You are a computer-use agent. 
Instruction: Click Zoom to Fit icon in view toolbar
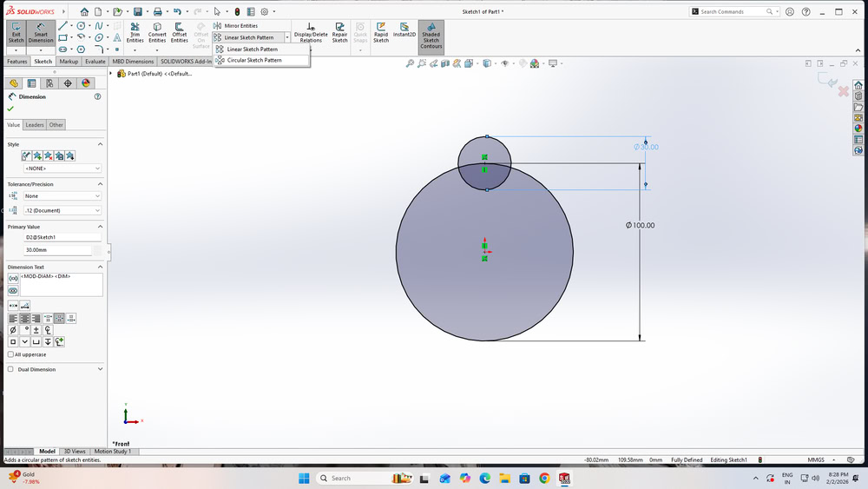pos(410,63)
